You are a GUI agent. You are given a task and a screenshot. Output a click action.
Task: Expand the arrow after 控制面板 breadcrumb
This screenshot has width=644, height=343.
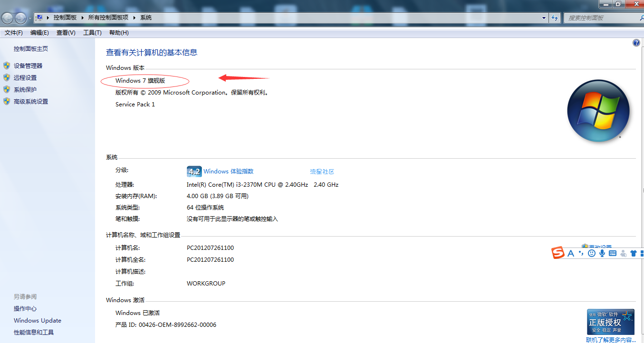[x=82, y=18]
